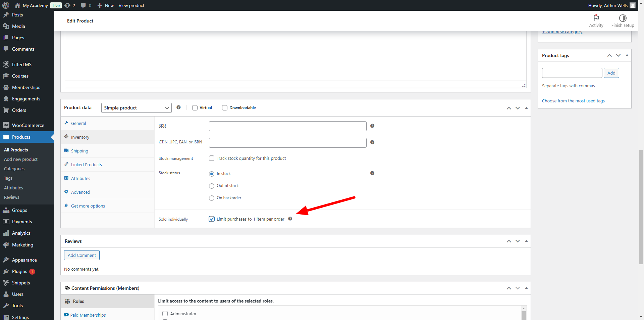Enable Track stock quantity for this product
This screenshot has width=644, height=320.
tap(211, 158)
